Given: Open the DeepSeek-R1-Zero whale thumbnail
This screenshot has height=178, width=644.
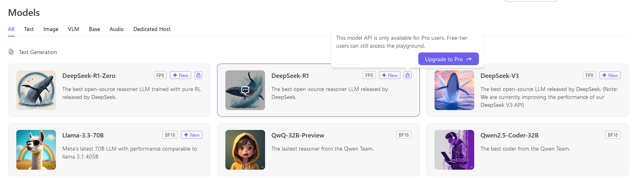Looking at the screenshot, I should tap(36, 90).
